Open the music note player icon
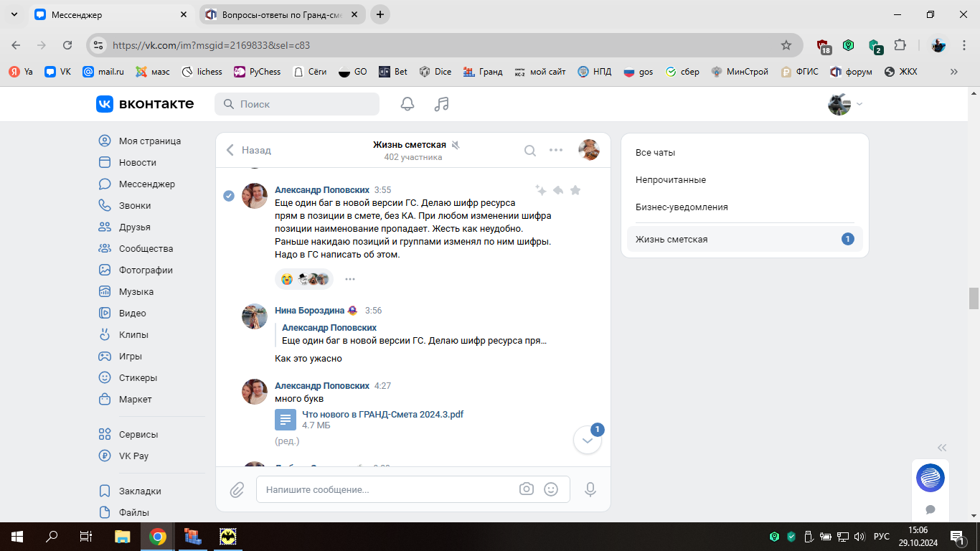This screenshot has width=980, height=551. [x=442, y=104]
